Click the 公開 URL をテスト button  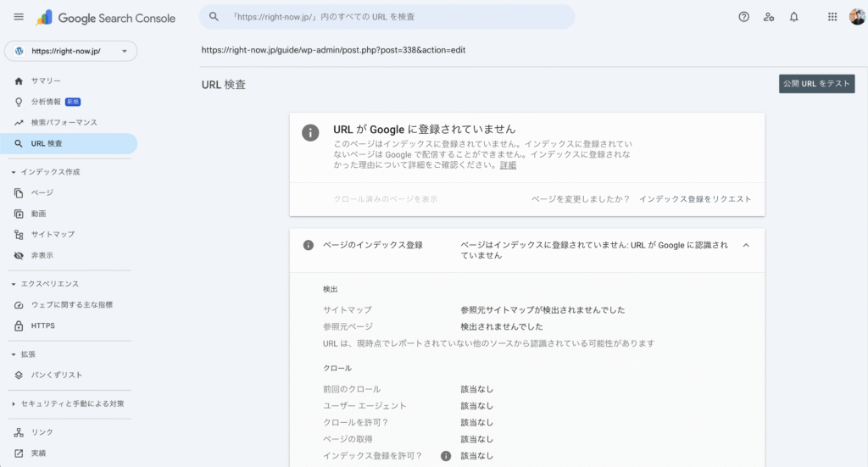pos(816,84)
